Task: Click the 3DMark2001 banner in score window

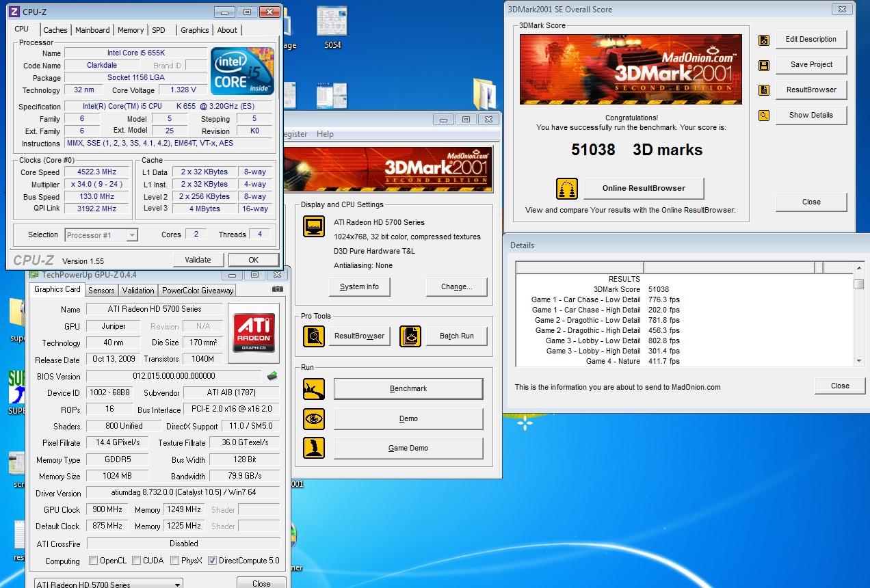Action: point(630,69)
